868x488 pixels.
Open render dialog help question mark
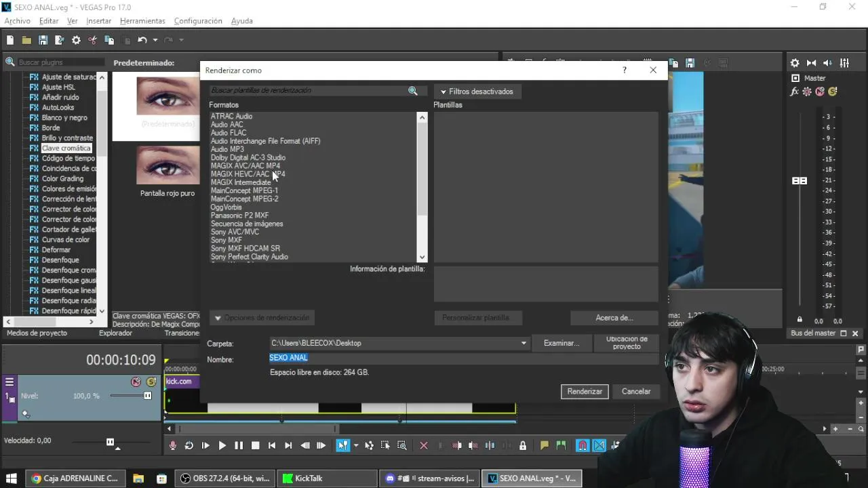pos(625,70)
